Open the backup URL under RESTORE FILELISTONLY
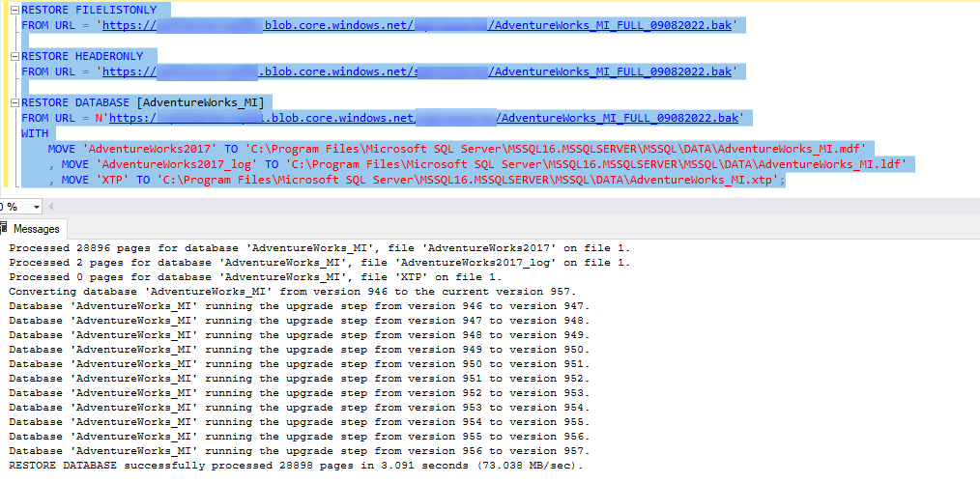This screenshot has height=483, width=980. (418, 25)
